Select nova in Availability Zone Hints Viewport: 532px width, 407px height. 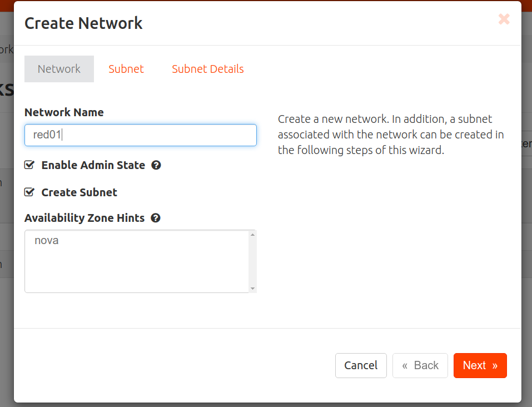click(x=48, y=240)
